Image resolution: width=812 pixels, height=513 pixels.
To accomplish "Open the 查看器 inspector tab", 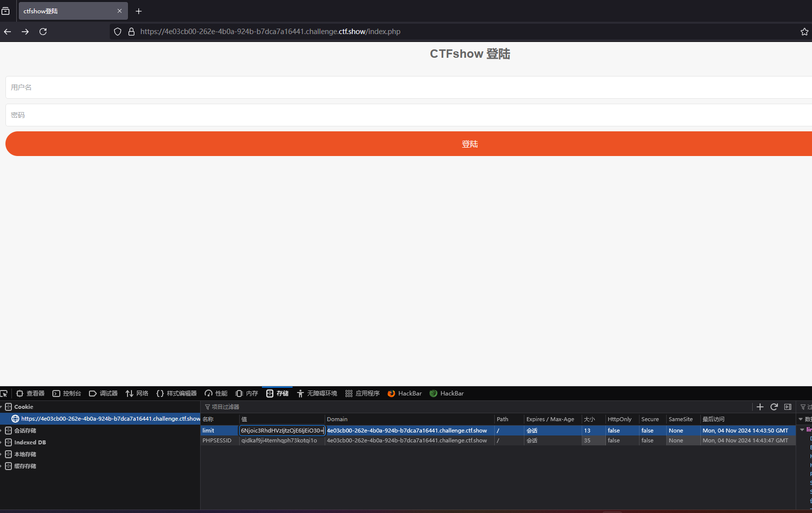I will point(31,394).
